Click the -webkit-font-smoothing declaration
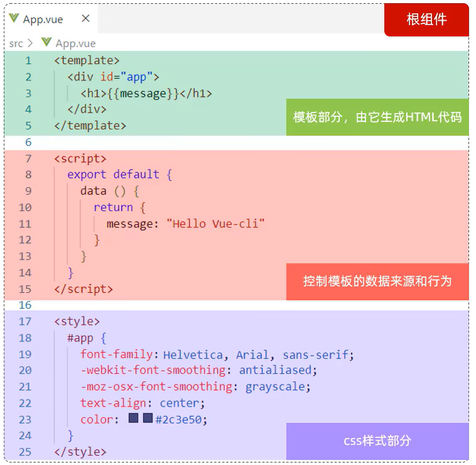This screenshot has width=476, height=465. (x=198, y=370)
